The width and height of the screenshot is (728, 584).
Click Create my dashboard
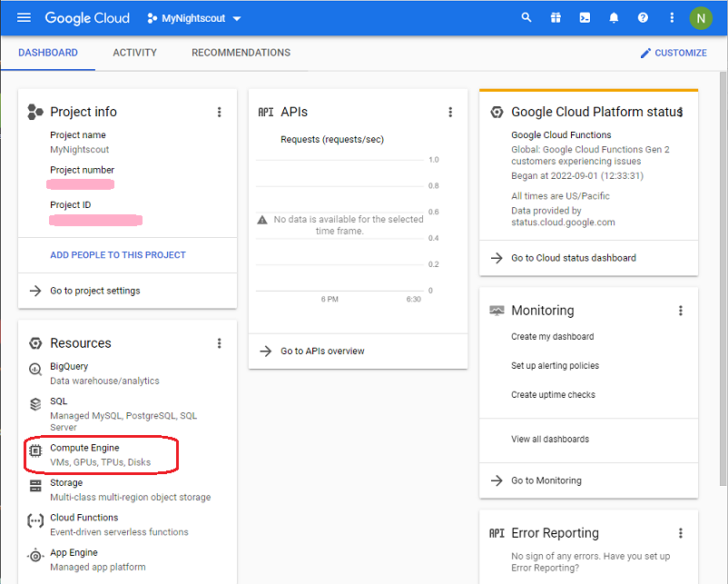pyautogui.click(x=553, y=336)
